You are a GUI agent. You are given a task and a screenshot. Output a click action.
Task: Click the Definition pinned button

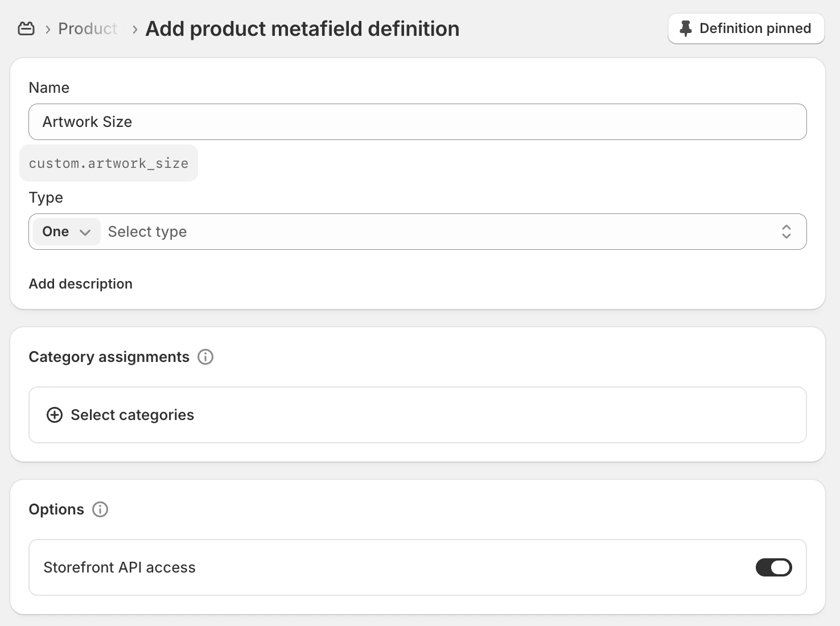pos(746,28)
